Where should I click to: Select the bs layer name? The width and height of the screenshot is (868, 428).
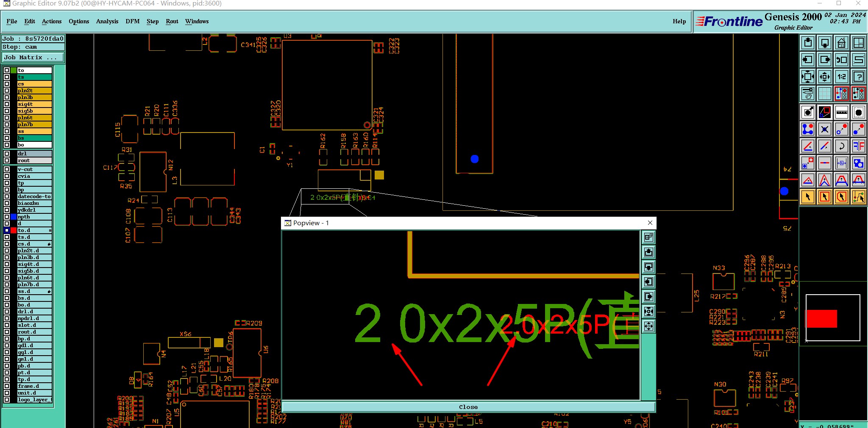[x=34, y=138]
